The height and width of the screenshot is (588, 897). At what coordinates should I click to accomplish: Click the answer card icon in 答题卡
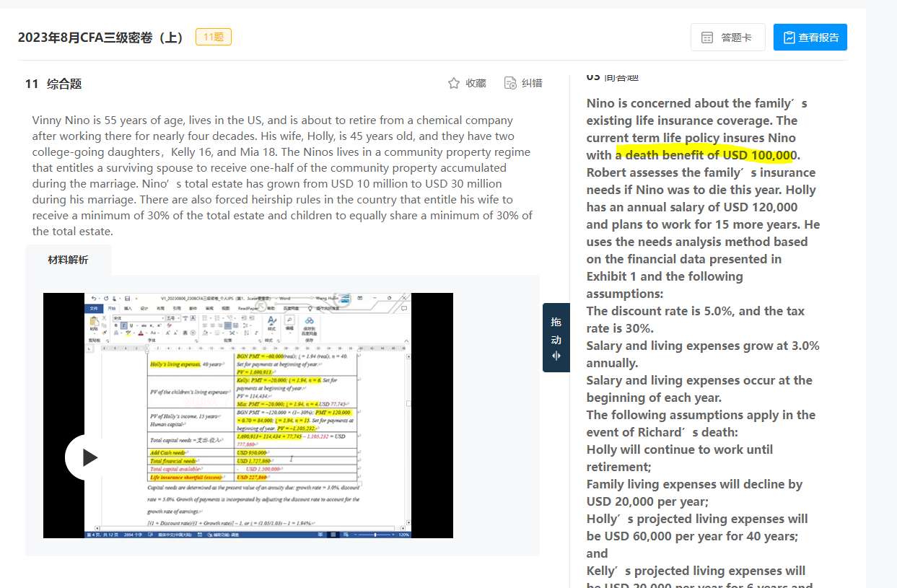[708, 38]
